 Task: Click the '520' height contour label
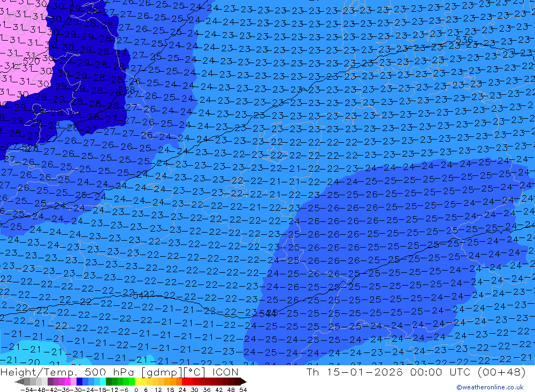(32, 62)
